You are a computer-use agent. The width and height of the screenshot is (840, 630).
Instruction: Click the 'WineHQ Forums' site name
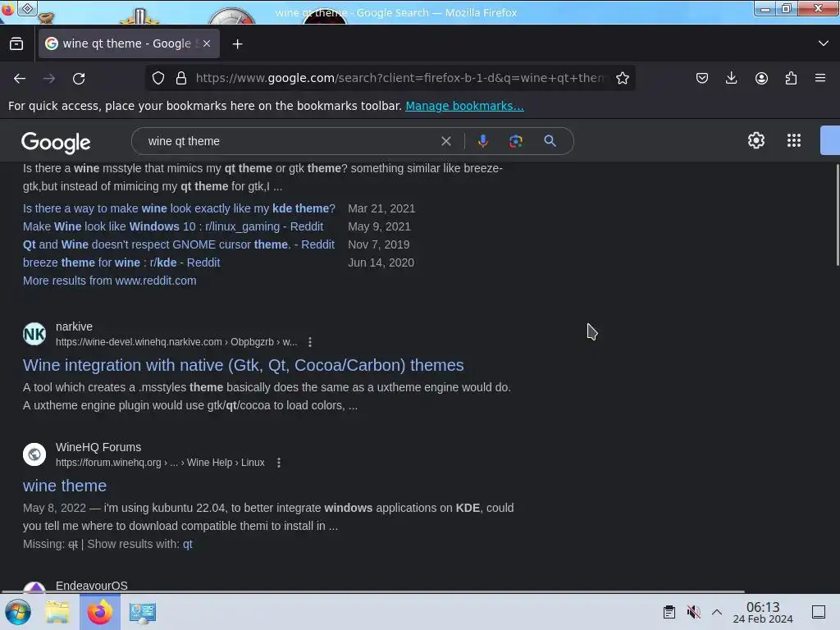pyautogui.click(x=98, y=447)
